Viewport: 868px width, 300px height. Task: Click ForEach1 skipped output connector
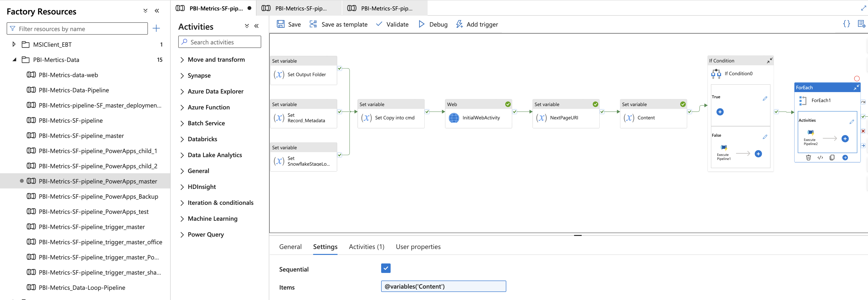863,102
